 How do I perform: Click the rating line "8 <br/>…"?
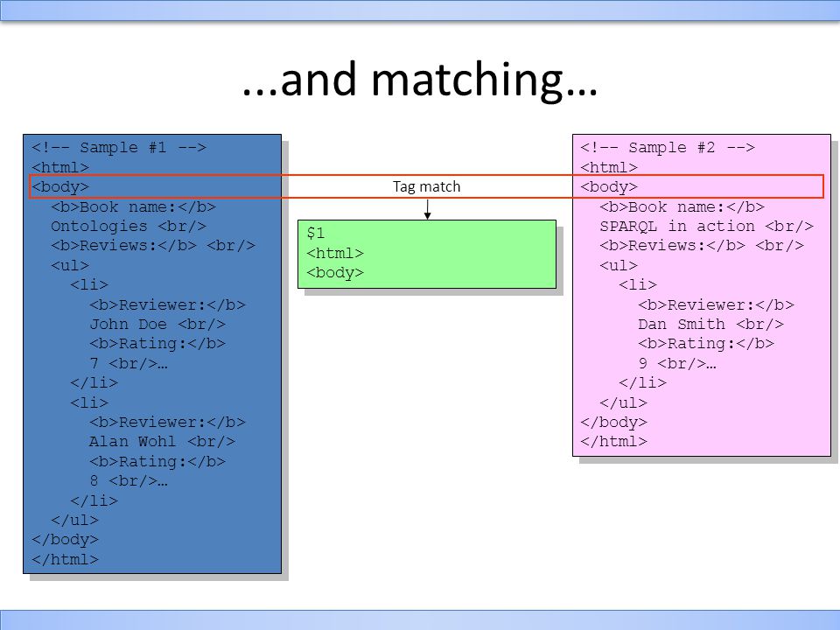pyautogui.click(x=129, y=480)
